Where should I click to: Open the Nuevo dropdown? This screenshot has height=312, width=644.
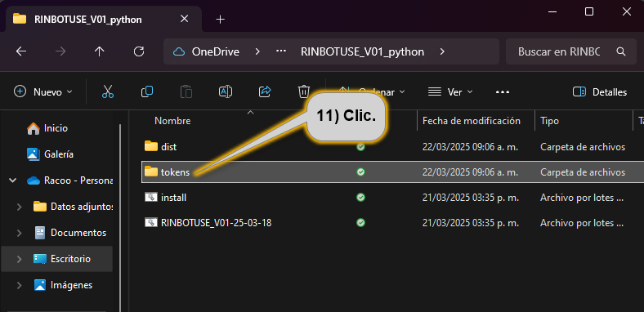click(43, 92)
